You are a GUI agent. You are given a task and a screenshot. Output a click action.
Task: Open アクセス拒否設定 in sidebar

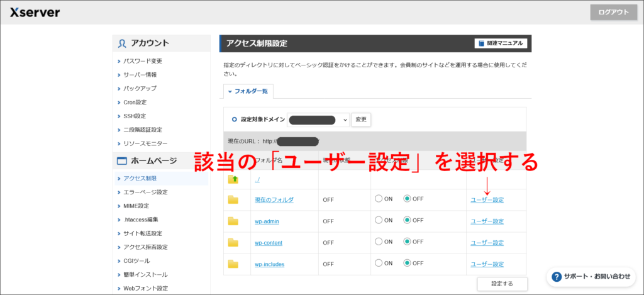coord(145,247)
